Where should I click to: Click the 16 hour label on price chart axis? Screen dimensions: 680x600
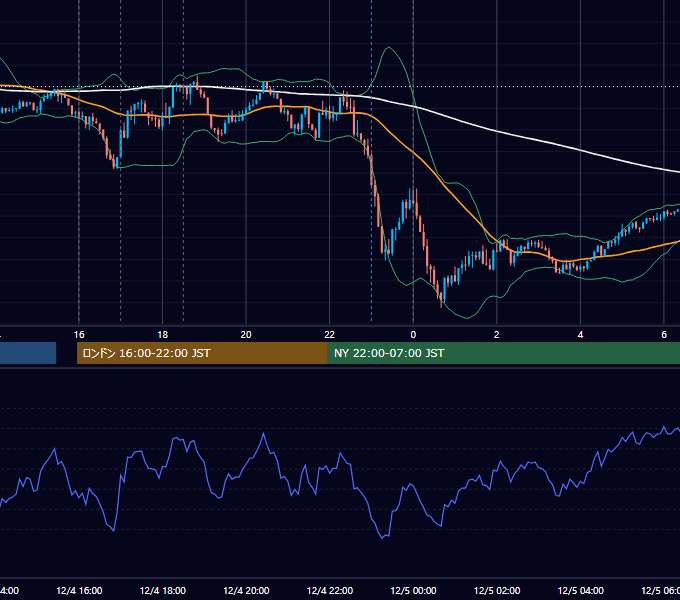(x=79, y=335)
